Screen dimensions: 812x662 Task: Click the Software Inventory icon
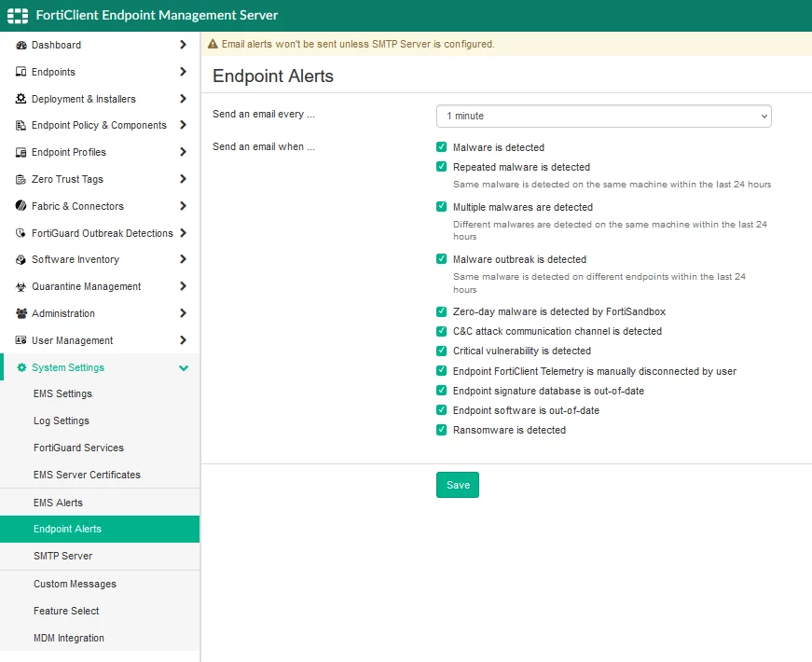[21, 259]
